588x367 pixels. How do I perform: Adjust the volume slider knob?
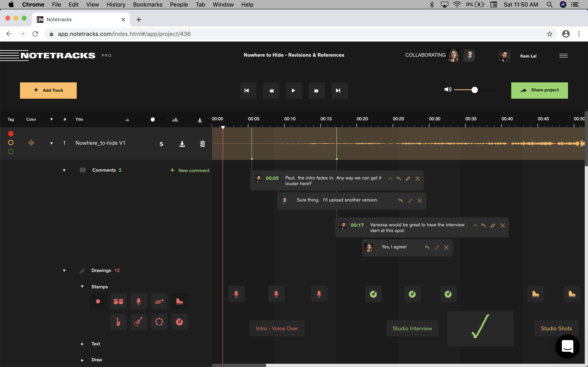(x=474, y=90)
